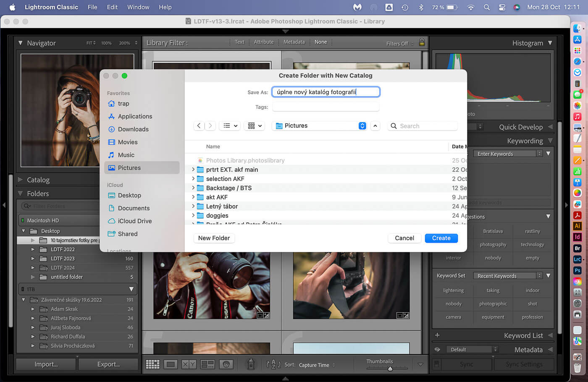Open Spotlight search in menu bar
The width and height of the screenshot is (588, 382).
pyautogui.click(x=486, y=7)
